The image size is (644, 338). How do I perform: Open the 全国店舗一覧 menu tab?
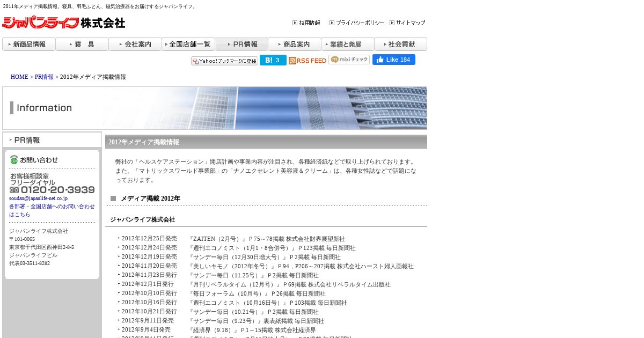pos(188,44)
